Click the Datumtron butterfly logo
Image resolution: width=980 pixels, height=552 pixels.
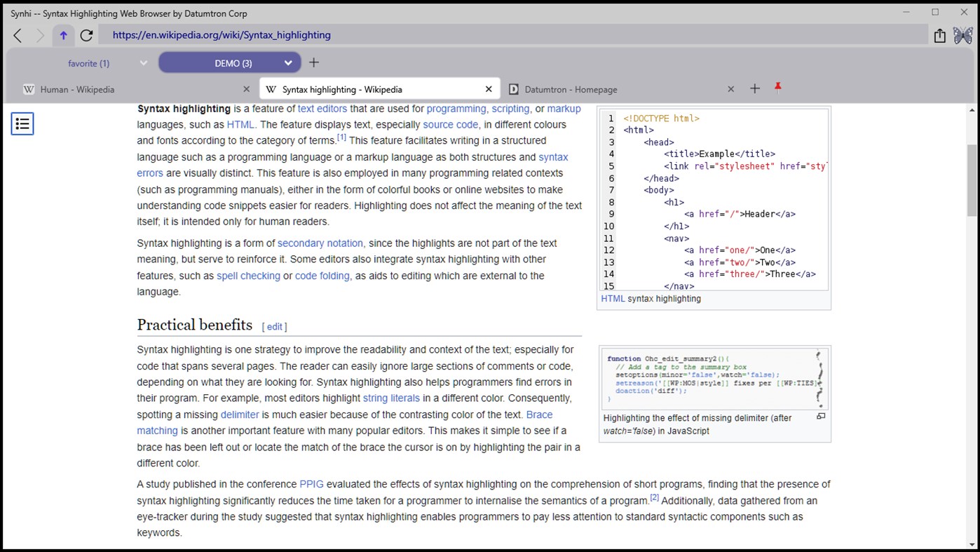click(x=962, y=34)
